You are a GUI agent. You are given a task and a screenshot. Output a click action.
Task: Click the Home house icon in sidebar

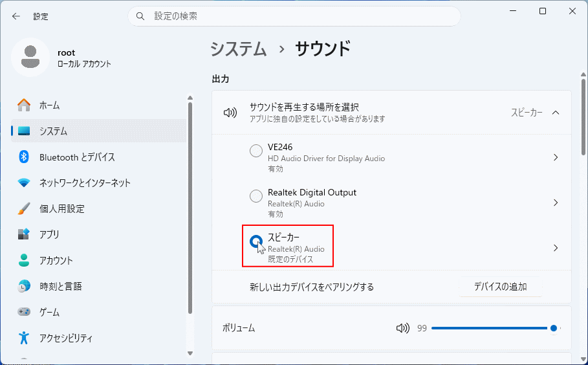[x=24, y=105]
